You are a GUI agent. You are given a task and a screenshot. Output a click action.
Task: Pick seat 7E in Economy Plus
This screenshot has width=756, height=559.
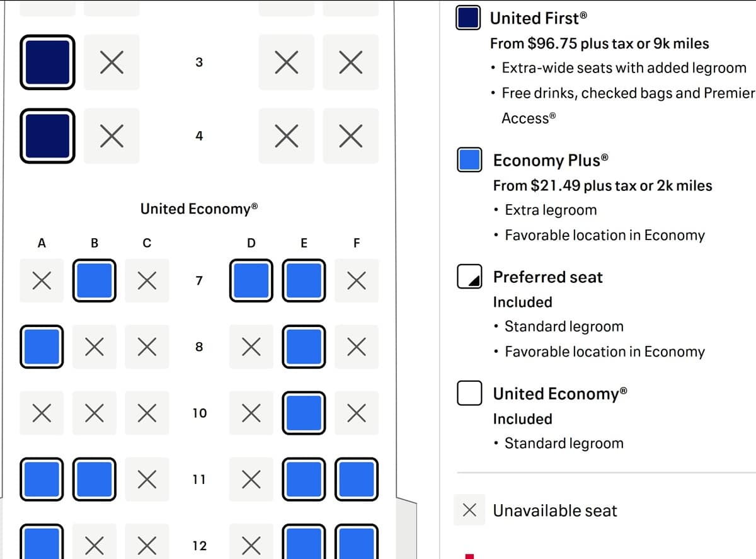click(x=304, y=280)
